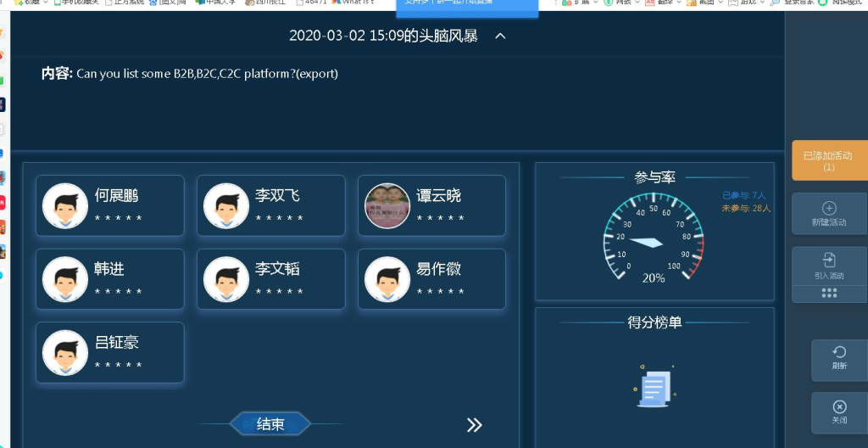The width and height of the screenshot is (868, 448).
Task: Close the activity panel with 关闭
Action: [x=839, y=412]
